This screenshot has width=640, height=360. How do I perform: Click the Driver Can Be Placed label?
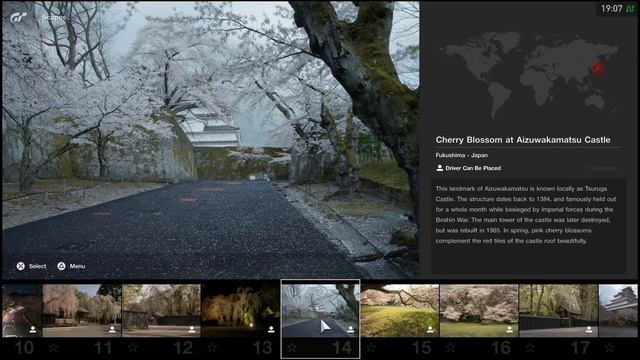pos(473,168)
